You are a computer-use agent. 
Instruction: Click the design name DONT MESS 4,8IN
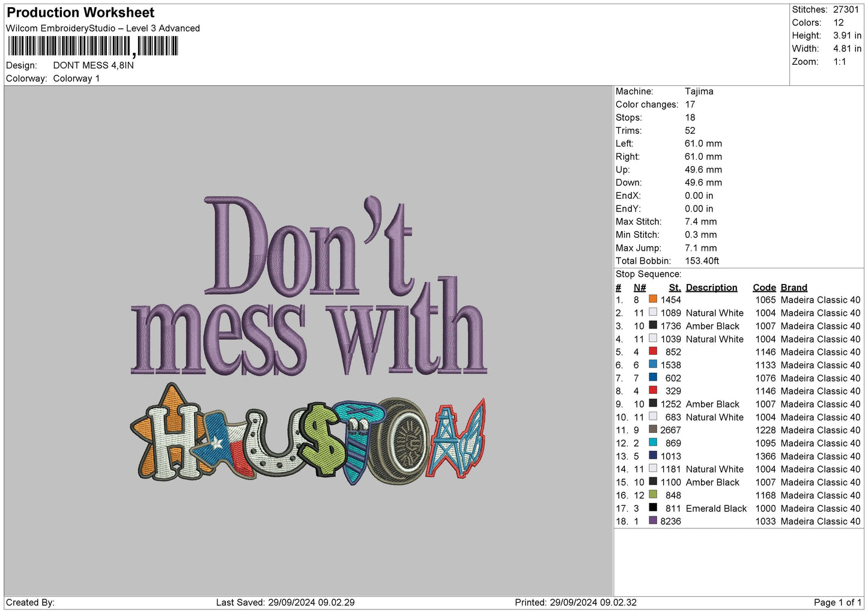pos(93,65)
